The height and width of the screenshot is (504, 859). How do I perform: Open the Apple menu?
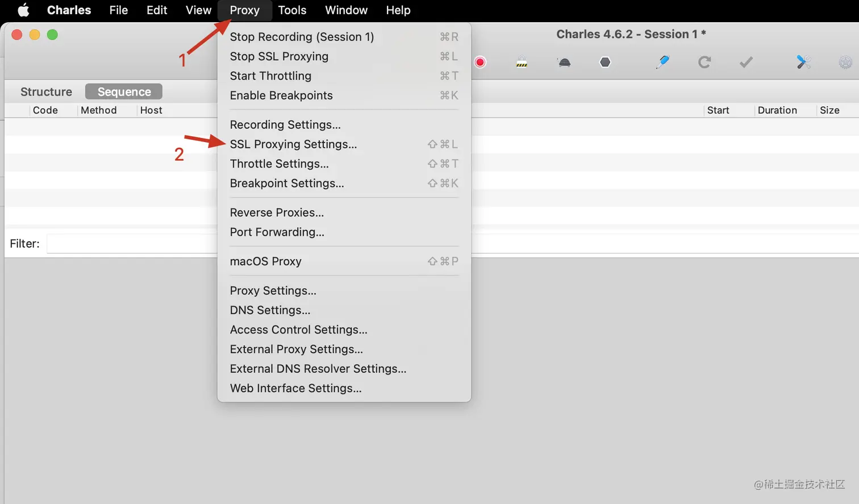pos(23,10)
